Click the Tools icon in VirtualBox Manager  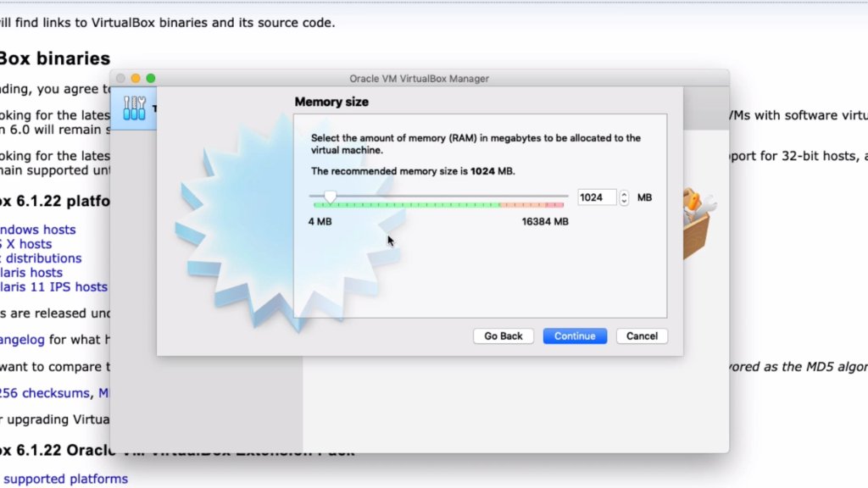[x=135, y=108]
